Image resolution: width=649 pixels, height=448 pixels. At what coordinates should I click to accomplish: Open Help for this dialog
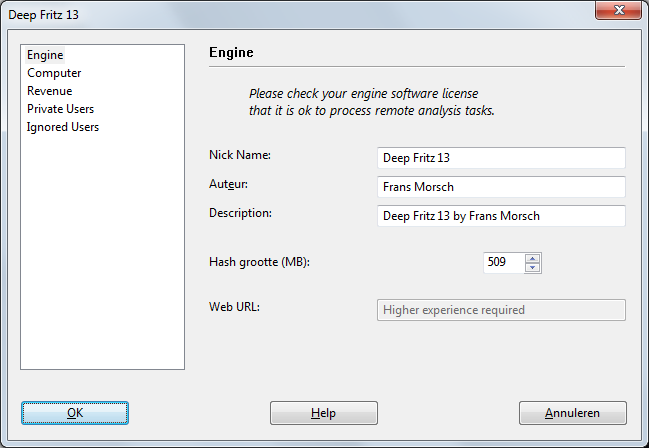(323, 413)
